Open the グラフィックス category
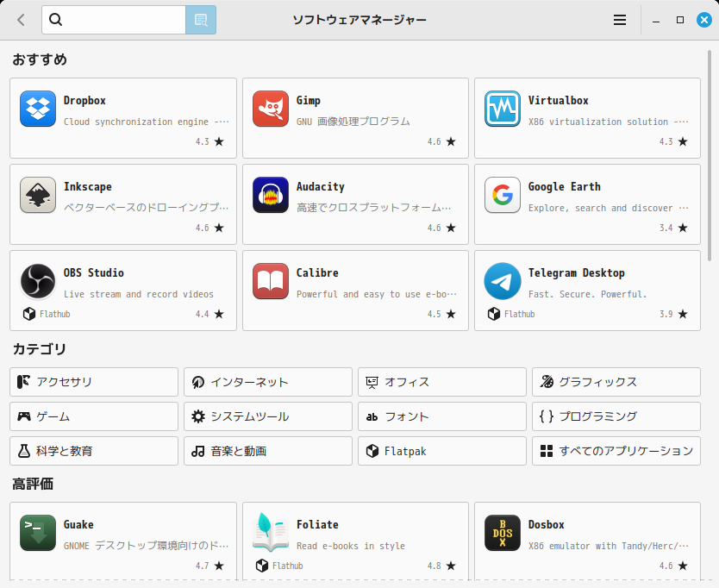719x588 pixels. 616,382
